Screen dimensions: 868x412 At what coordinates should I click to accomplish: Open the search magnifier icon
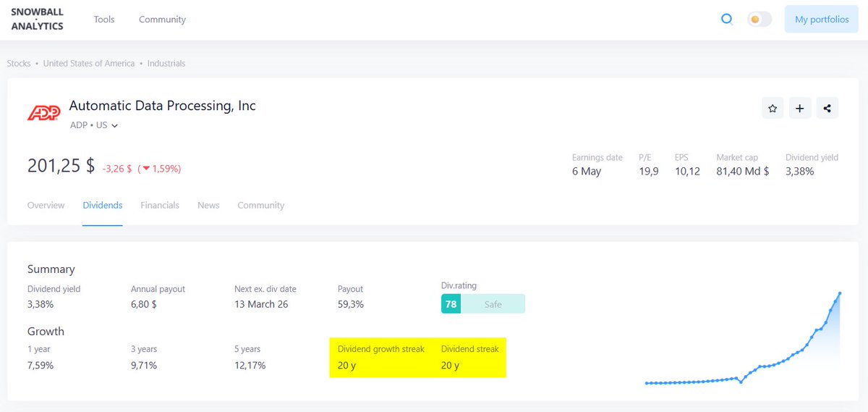tap(727, 20)
